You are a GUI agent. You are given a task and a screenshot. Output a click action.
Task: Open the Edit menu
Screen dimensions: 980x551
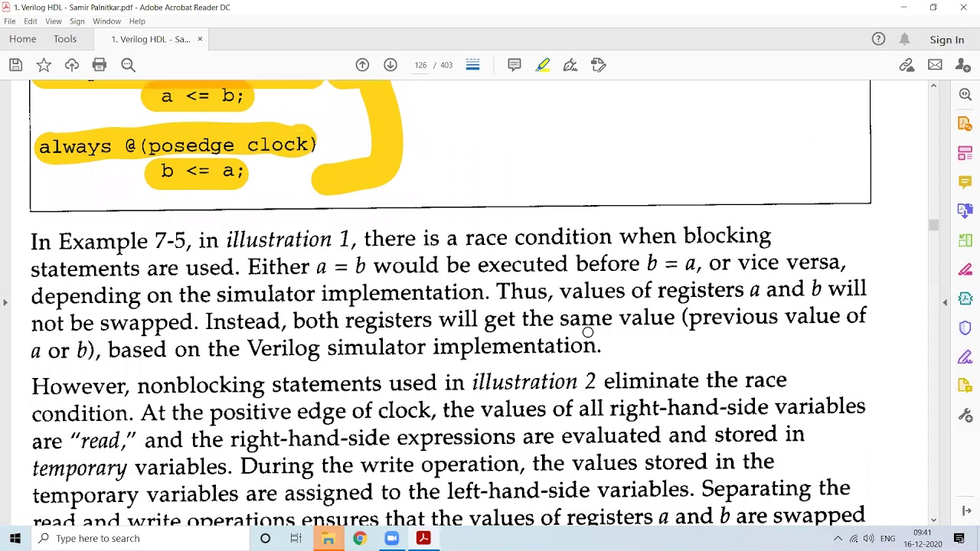[x=31, y=21]
